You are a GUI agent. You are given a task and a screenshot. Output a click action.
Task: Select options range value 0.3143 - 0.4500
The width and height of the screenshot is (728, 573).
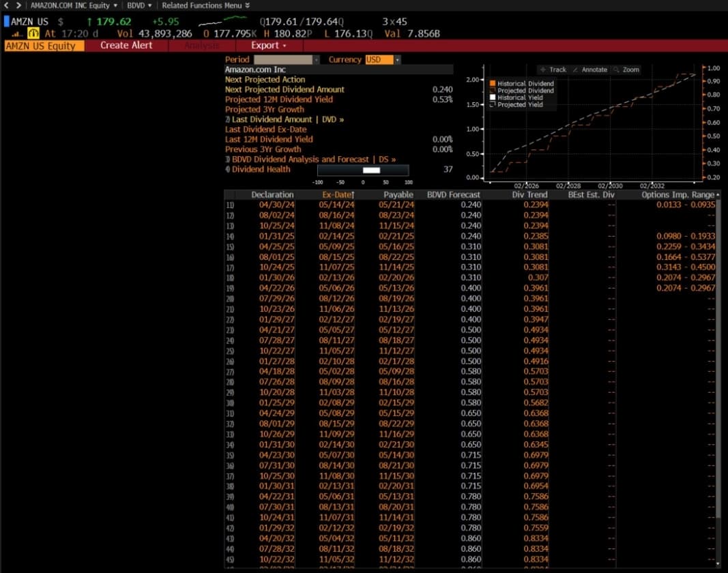[x=685, y=267]
